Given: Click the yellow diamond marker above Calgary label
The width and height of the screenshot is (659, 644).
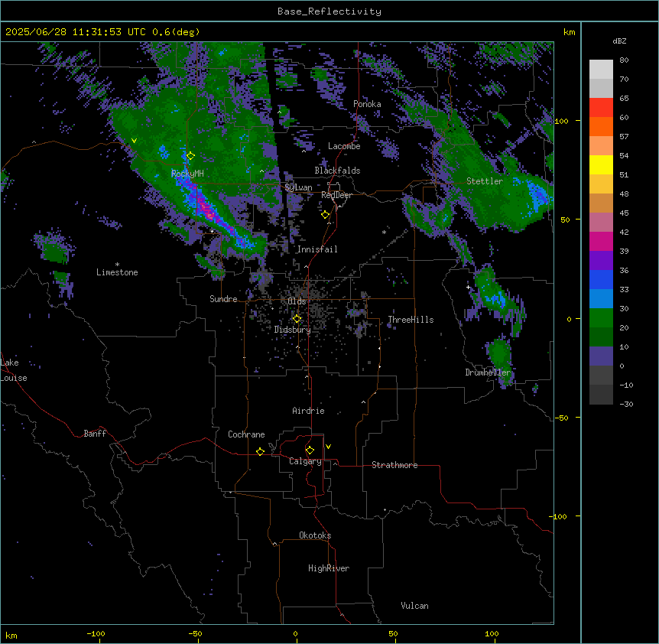Looking at the screenshot, I should point(310,450).
